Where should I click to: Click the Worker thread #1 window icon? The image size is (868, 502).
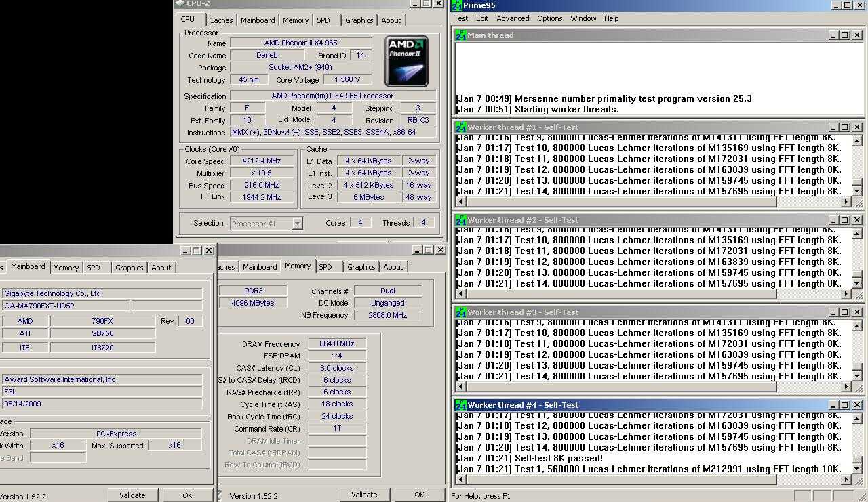[x=460, y=127]
